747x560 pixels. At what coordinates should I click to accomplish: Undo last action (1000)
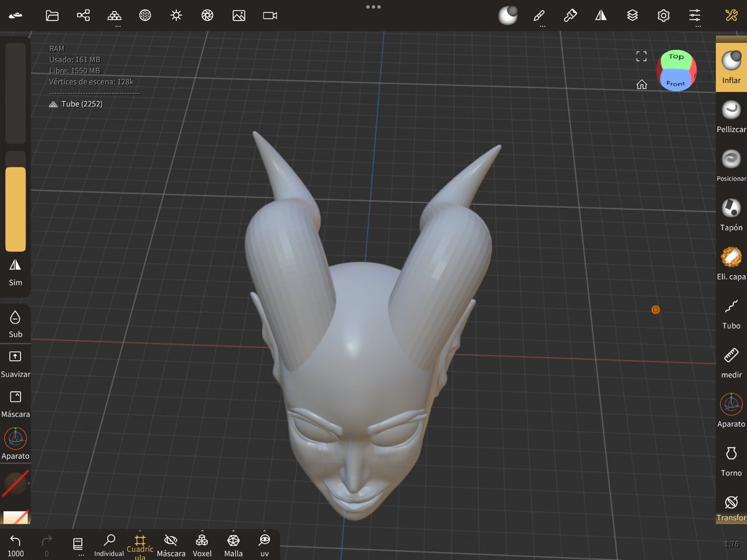pyautogui.click(x=16, y=546)
